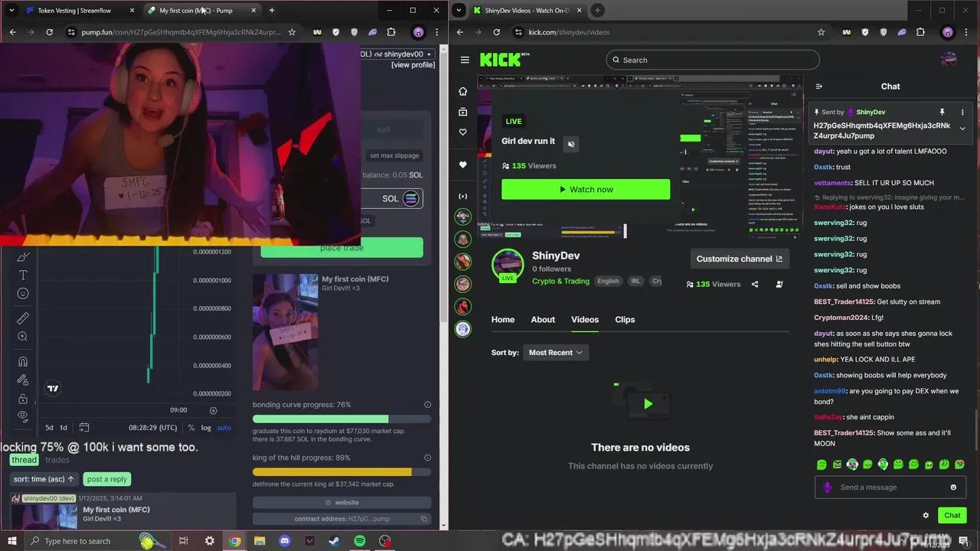Toggle auto scale on the chart
Viewport: 980px width, 551px height.
click(224, 428)
